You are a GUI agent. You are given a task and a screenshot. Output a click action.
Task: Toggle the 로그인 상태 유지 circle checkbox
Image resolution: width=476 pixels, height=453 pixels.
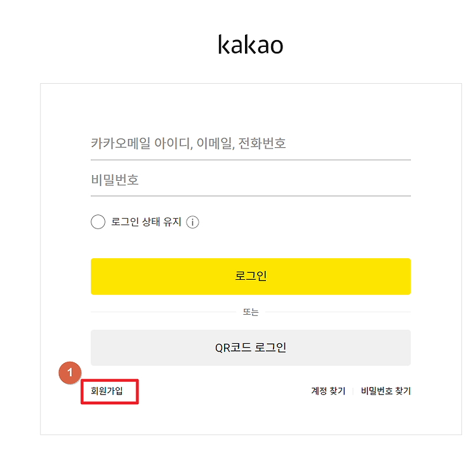98,222
